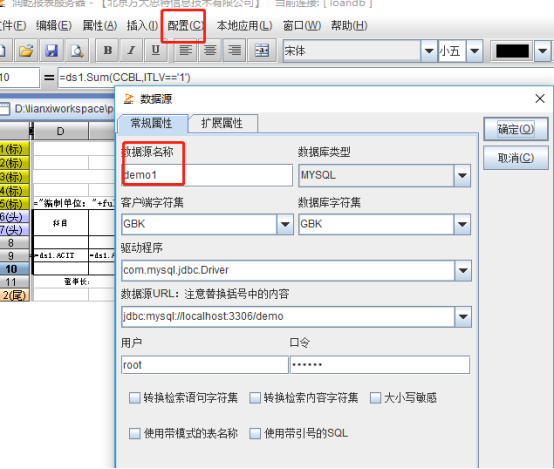Image resolution: width=554 pixels, height=469 pixels.
Task: Open the 帮助(H) menu
Action: click(349, 25)
